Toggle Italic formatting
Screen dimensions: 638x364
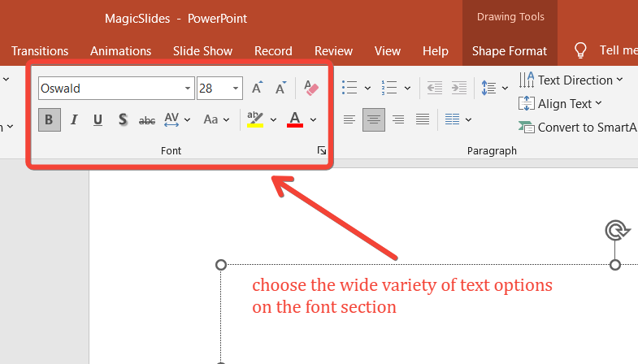point(74,119)
